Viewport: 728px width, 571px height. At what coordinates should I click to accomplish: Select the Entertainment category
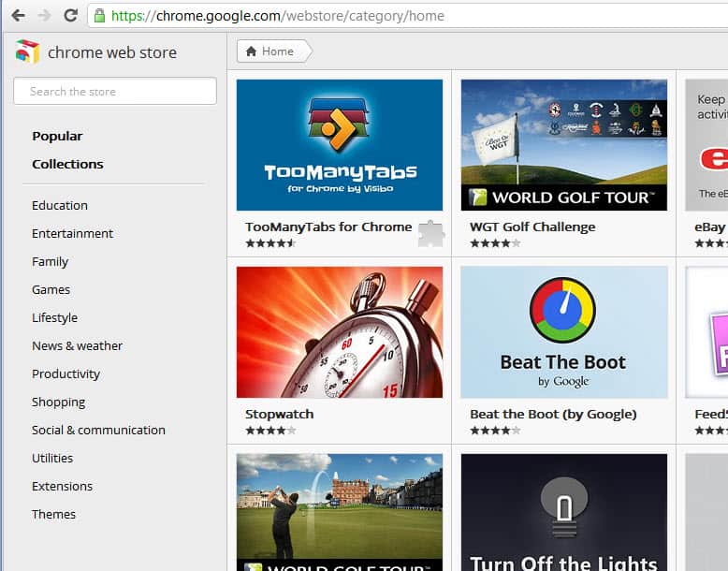pyautogui.click(x=72, y=233)
